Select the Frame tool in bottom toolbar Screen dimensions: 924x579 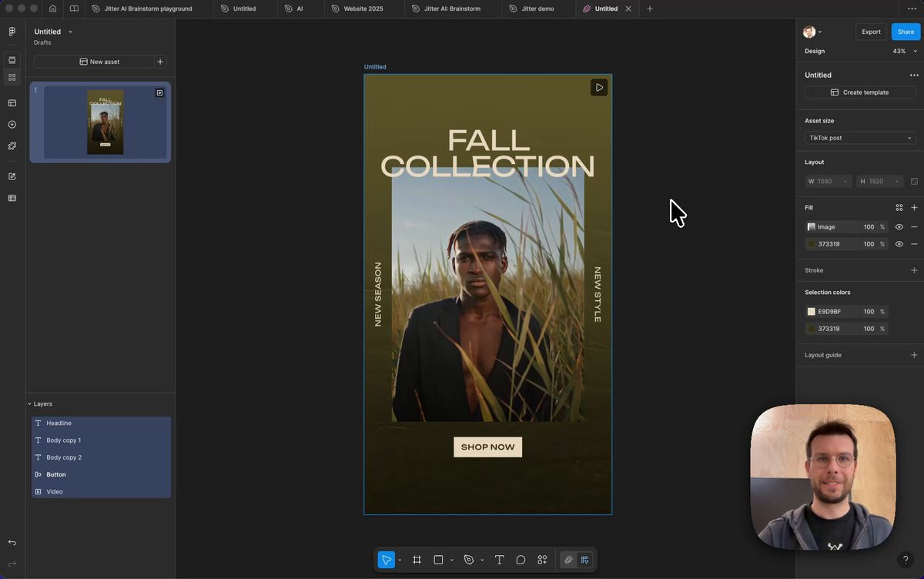pos(417,560)
